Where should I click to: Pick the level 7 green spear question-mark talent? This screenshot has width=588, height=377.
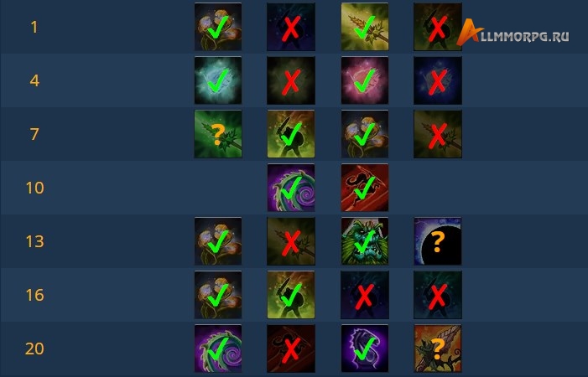(218, 134)
